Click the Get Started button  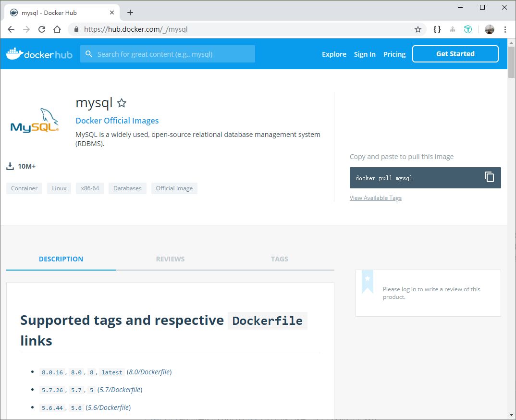click(x=455, y=54)
